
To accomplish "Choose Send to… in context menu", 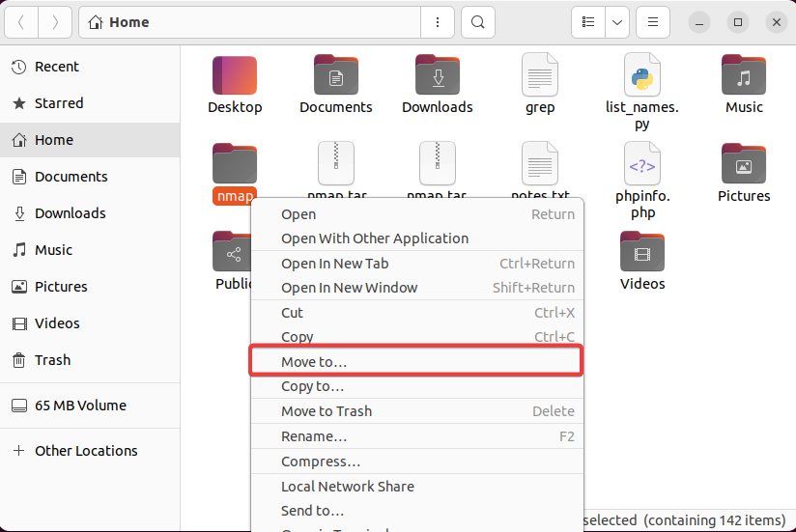I will [x=416, y=511].
